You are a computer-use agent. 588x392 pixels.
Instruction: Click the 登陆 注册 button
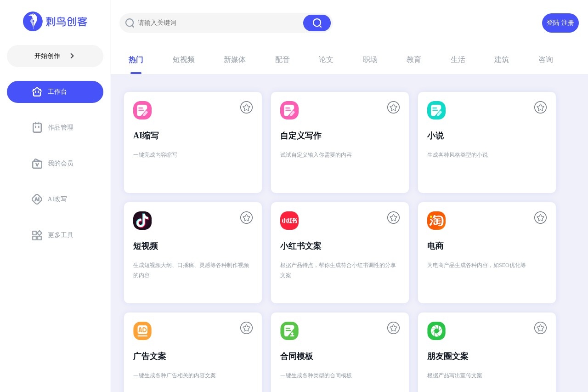click(560, 23)
